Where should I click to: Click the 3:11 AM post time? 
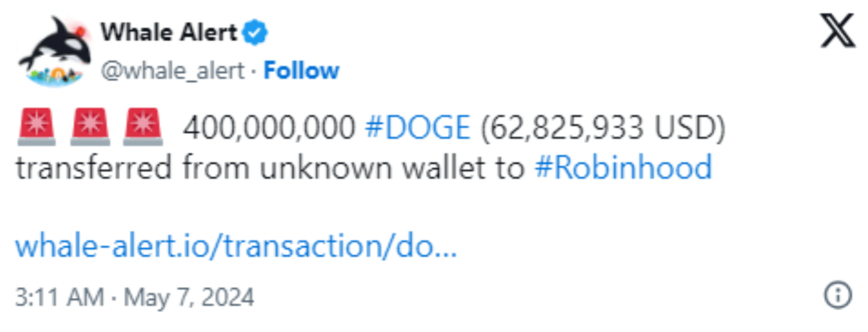(59, 297)
